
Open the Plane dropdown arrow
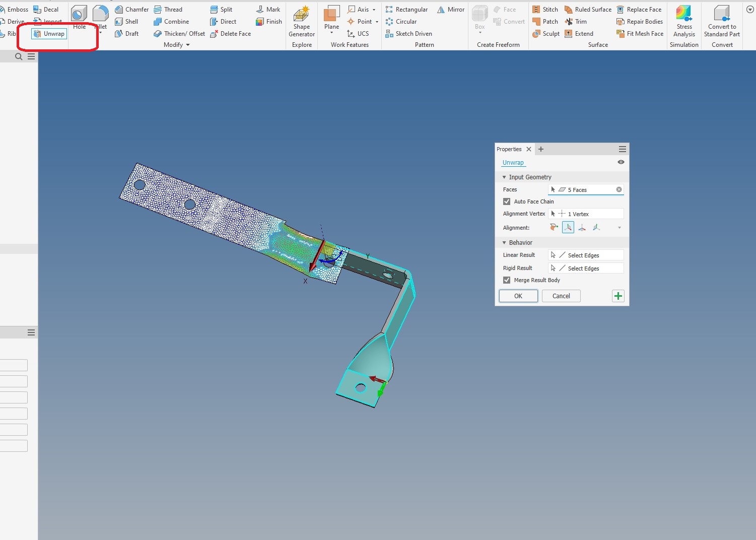click(x=331, y=33)
